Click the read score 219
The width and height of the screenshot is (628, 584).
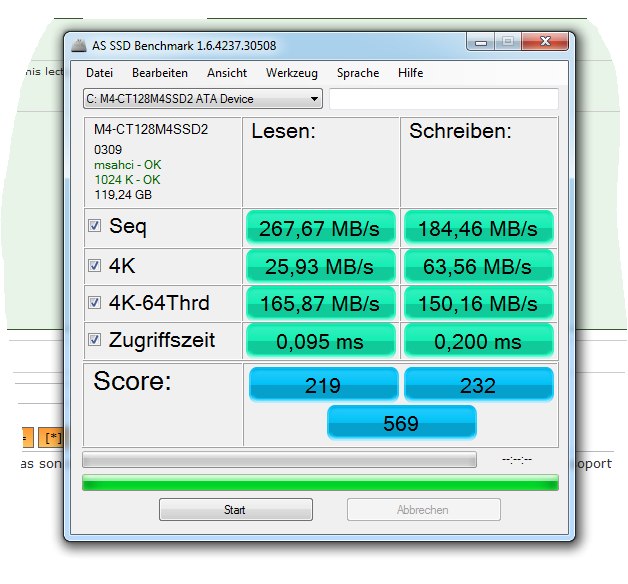(324, 385)
